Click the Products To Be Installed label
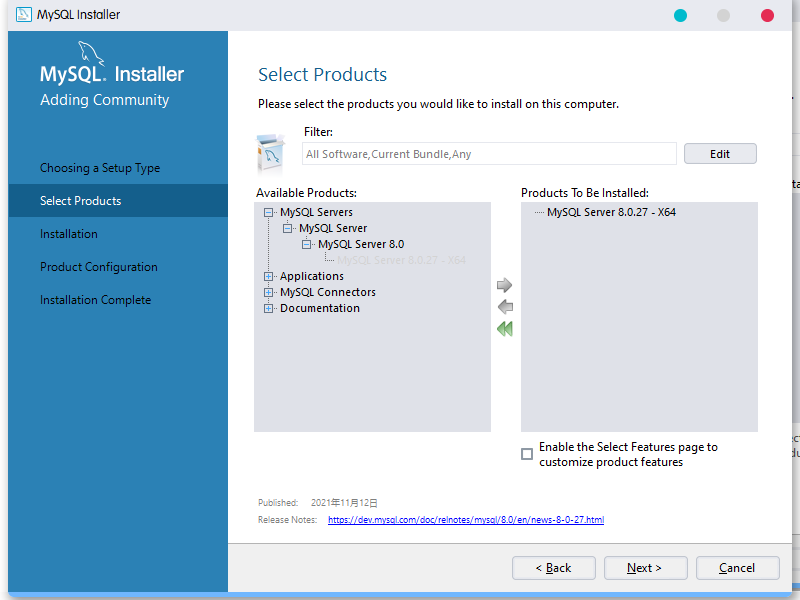The width and height of the screenshot is (800, 600). coord(585,193)
